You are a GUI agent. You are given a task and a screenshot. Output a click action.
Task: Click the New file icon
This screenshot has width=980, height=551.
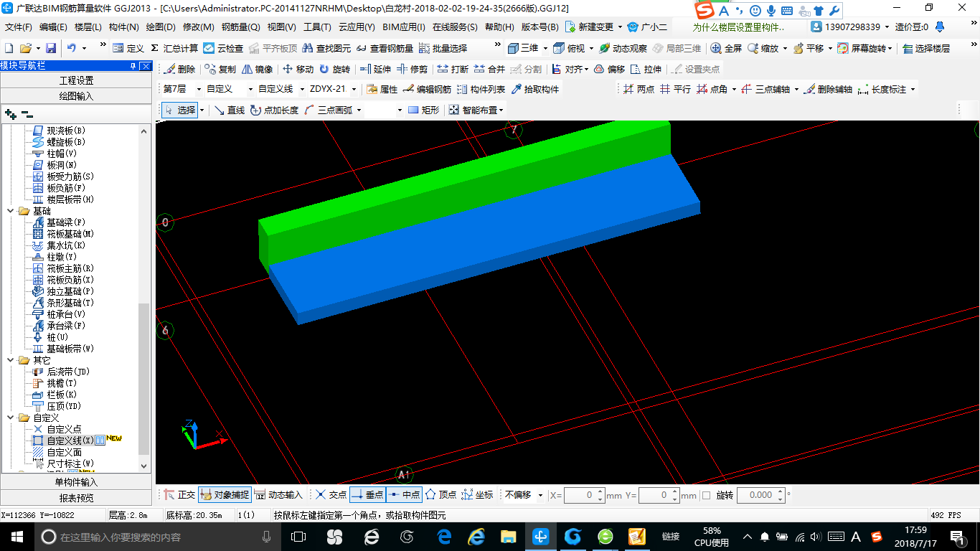(9, 48)
